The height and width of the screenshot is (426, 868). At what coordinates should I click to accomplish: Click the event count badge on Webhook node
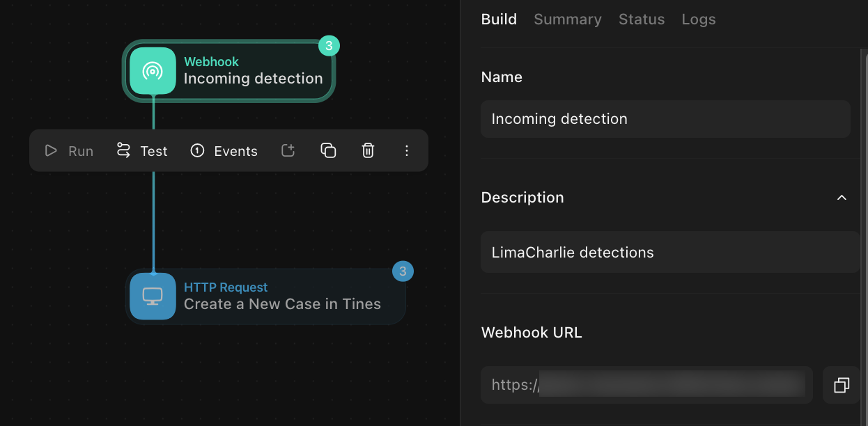[x=329, y=46]
